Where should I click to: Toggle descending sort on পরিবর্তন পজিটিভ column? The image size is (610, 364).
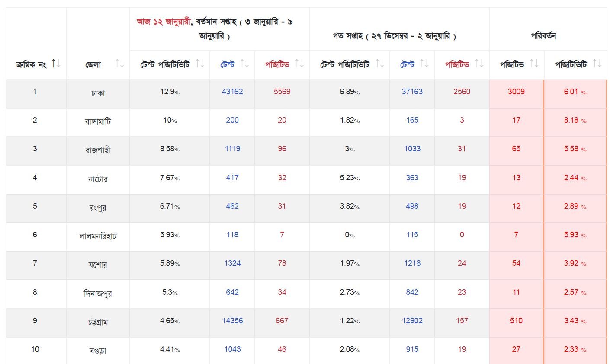535,62
